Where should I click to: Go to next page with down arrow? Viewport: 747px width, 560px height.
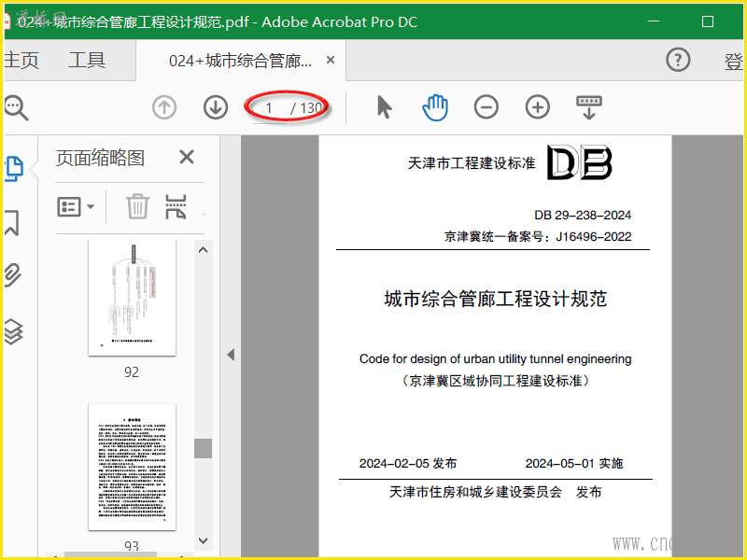(x=216, y=107)
